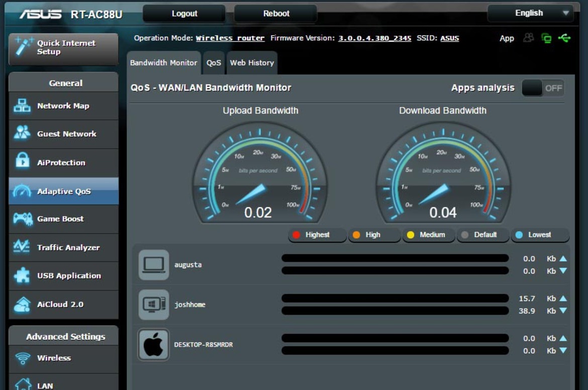Click the Download Bandwidth gauge

[443, 173]
